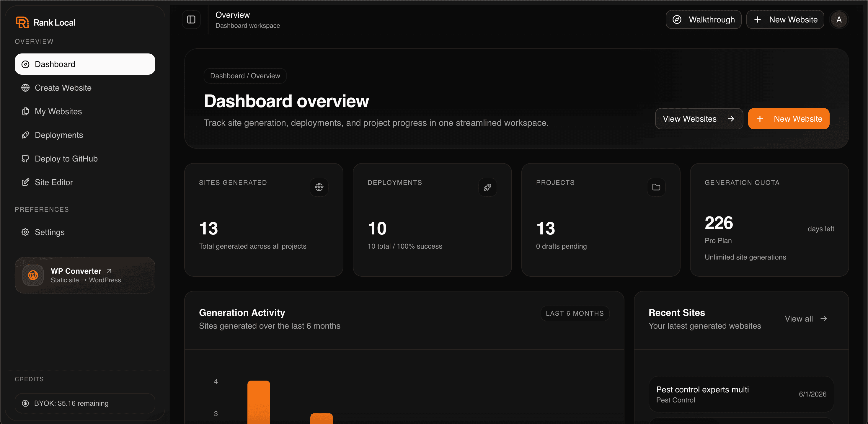This screenshot has width=868, height=424.
Task: Click plus icon on orange New Website
Action: 760,119
